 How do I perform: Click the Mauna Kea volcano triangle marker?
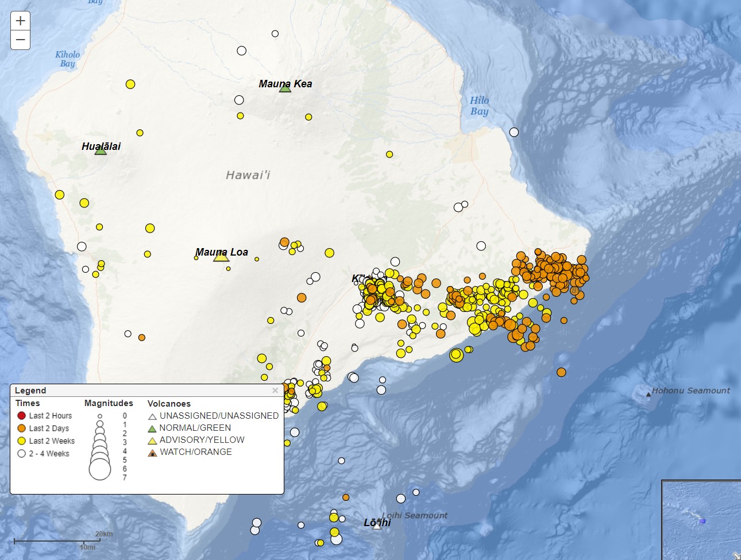click(x=285, y=87)
